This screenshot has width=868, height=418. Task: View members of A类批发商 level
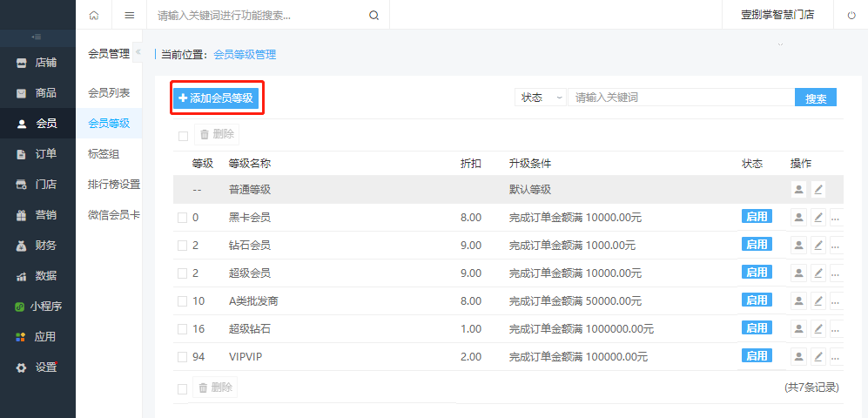coord(798,301)
